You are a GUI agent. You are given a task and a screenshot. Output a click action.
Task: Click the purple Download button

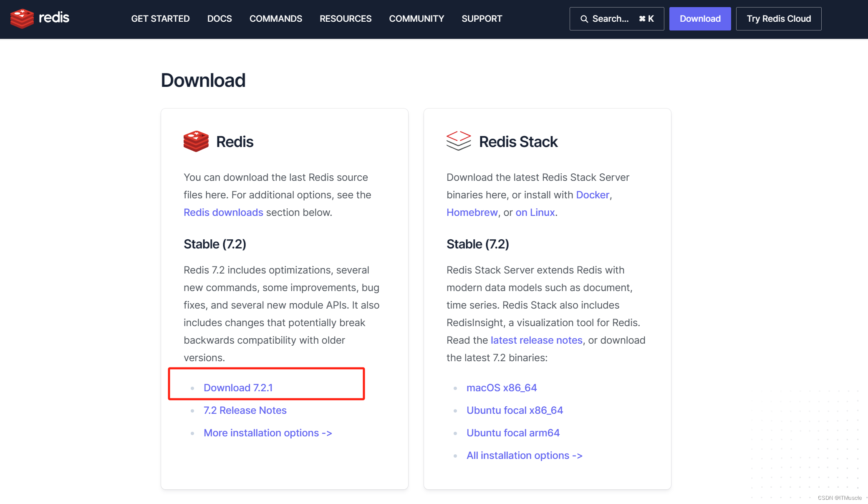tap(700, 19)
